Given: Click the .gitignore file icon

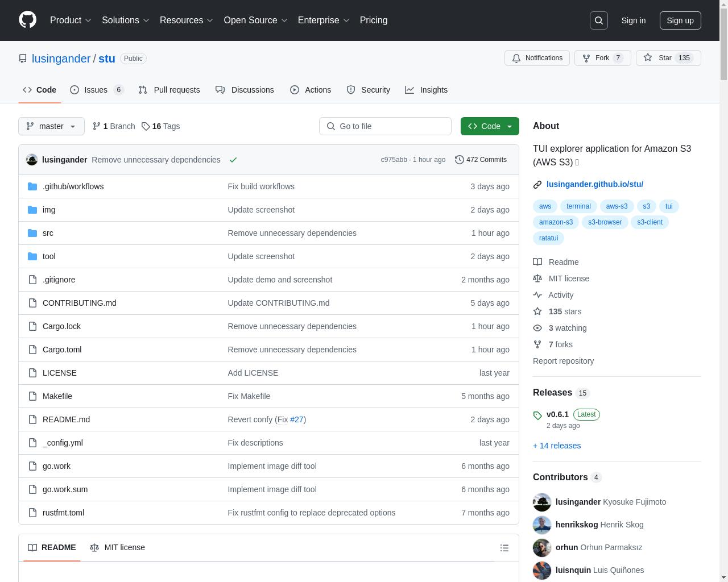Looking at the screenshot, I should (x=32, y=280).
